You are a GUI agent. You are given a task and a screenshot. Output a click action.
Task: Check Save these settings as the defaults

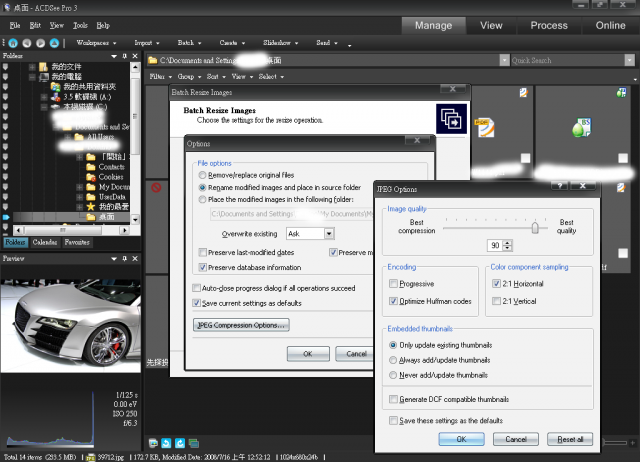[x=393, y=420]
